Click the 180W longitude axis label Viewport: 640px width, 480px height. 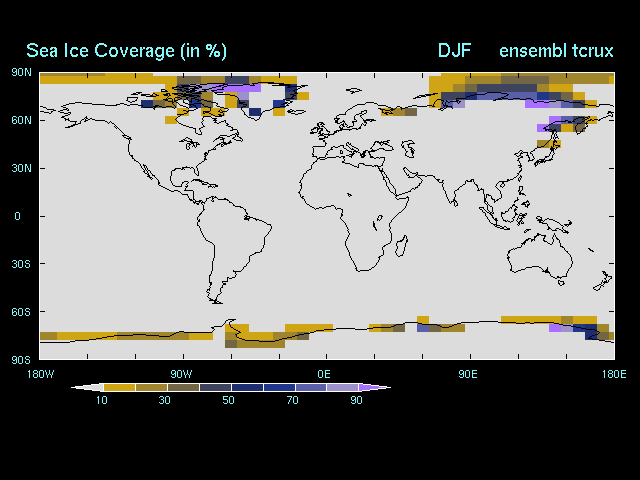coord(40,374)
